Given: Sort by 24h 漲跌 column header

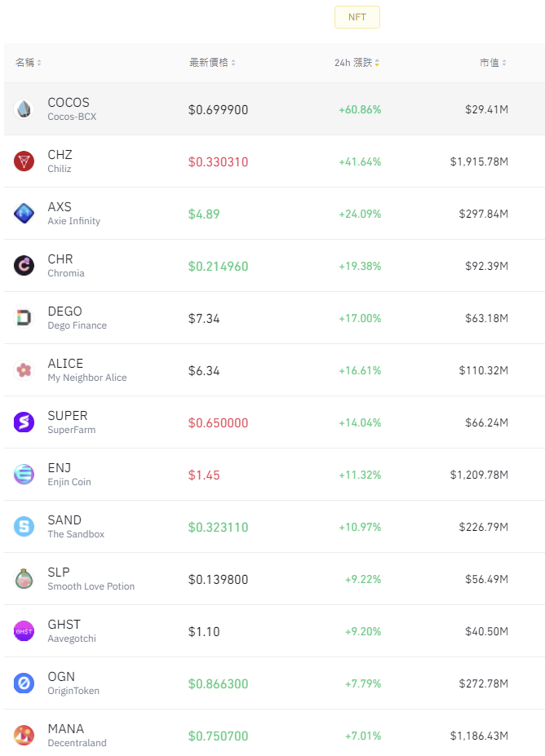Looking at the screenshot, I should tap(357, 63).
